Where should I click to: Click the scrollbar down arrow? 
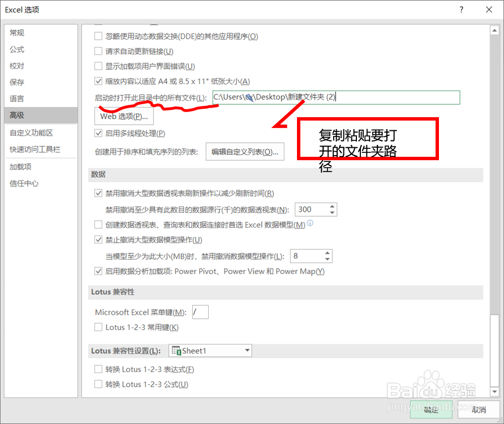coord(493,391)
